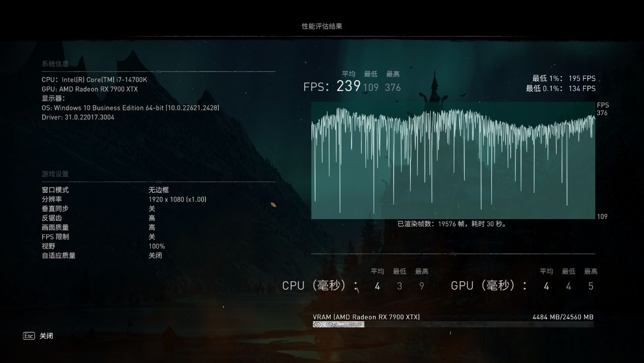
Task: Select the 100% field of view value
Action: click(x=156, y=247)
